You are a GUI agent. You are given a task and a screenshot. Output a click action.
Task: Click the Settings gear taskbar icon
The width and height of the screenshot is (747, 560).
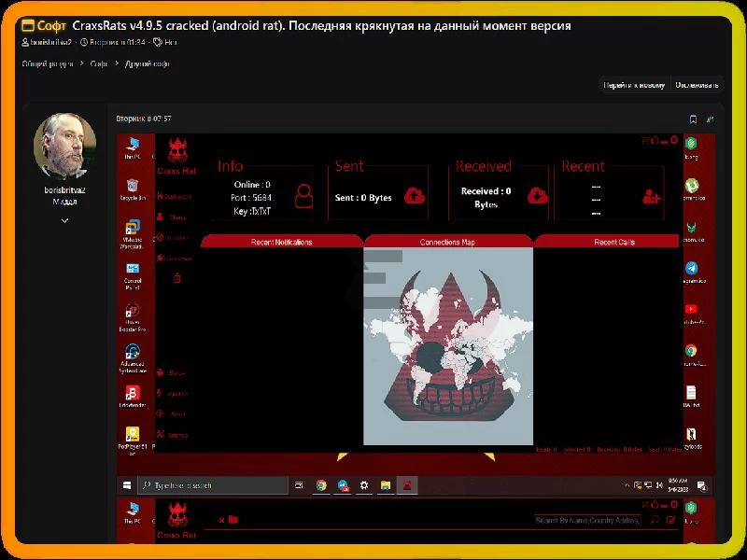click(364, 485)
